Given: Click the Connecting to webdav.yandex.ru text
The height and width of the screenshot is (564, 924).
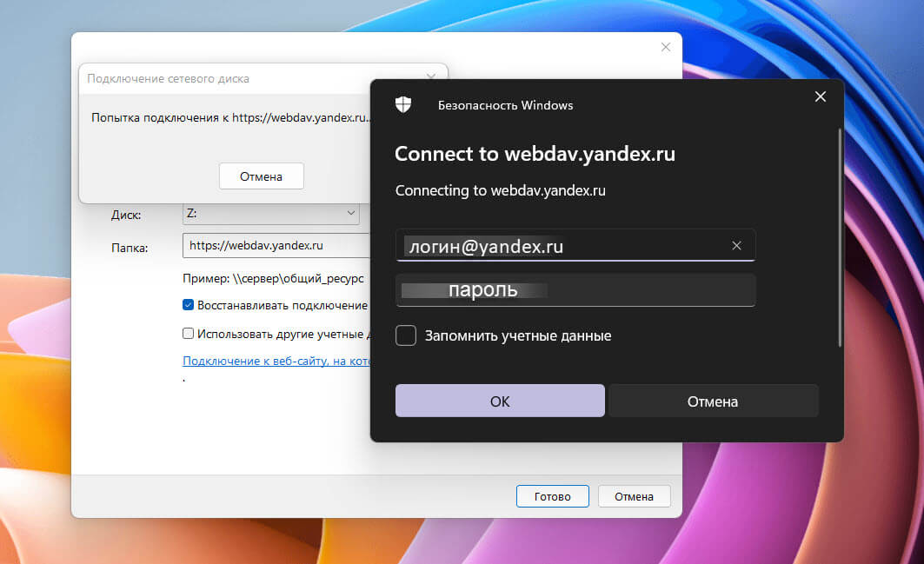Looking at the screenshot, I should pyautogui.click(x=501, y=191).
